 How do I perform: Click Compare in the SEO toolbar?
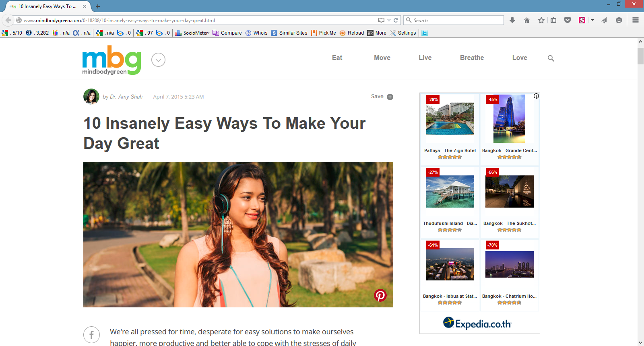(227, 33)
